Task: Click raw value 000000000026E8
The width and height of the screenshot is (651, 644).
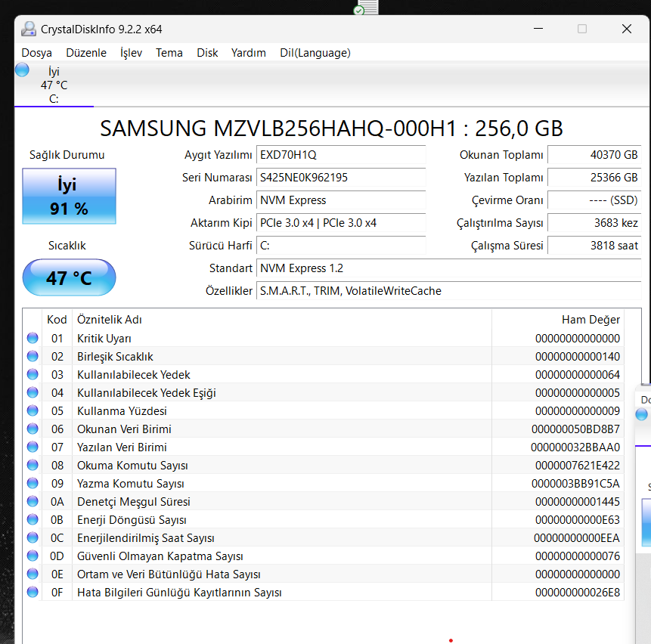Action: 578,593
